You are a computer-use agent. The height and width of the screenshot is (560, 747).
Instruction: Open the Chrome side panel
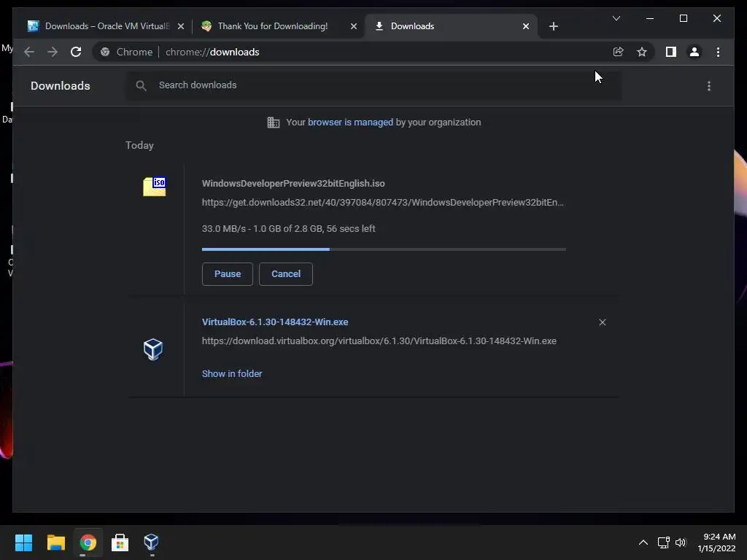click(x=671, y=52)
